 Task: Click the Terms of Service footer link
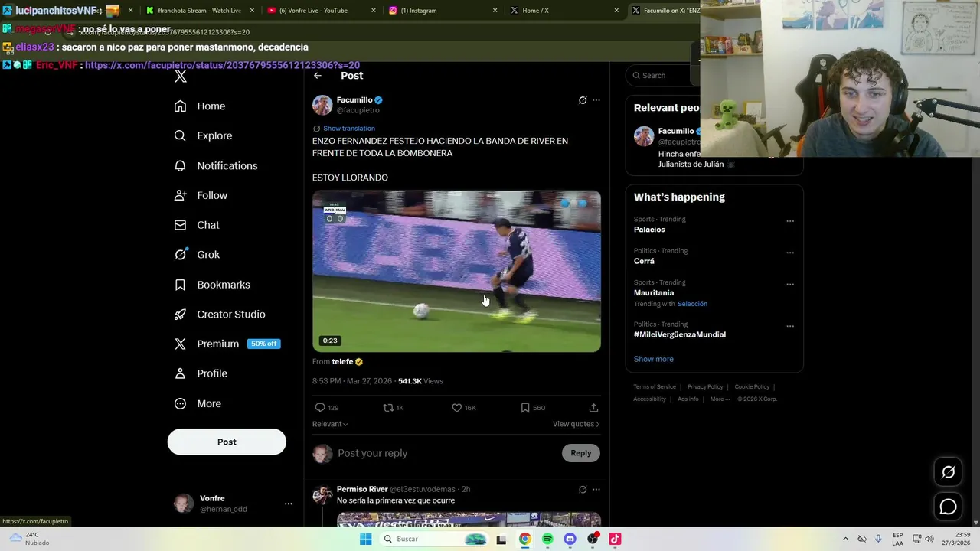[655, 387]
